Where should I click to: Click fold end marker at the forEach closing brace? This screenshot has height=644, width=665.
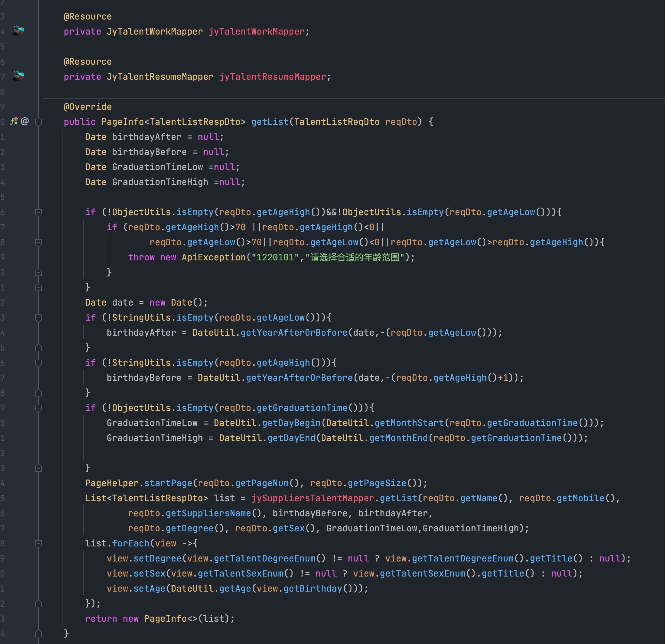[39, 604]
